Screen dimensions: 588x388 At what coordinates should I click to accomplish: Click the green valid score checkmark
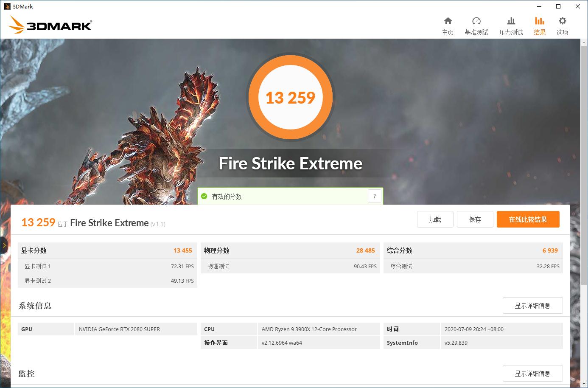tap(205, 196)
